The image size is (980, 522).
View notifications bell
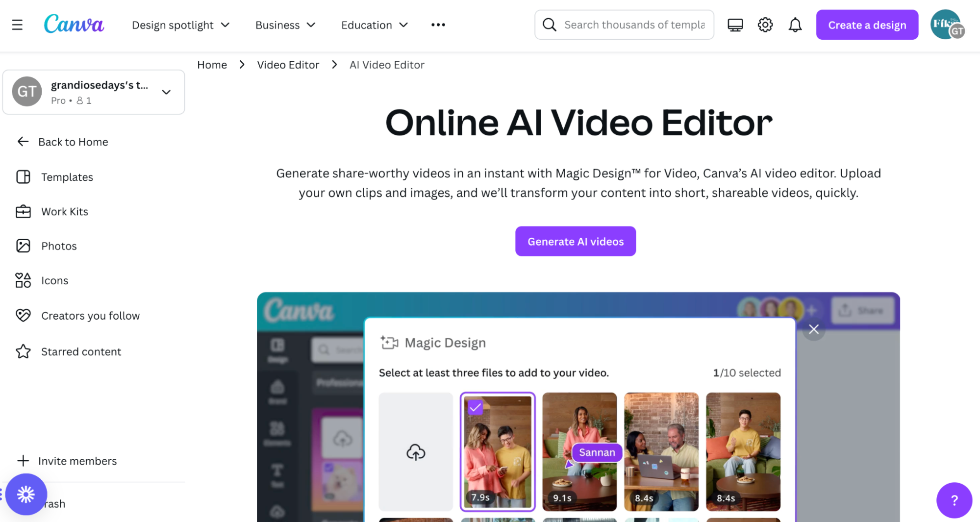click(x=795, y=25)
